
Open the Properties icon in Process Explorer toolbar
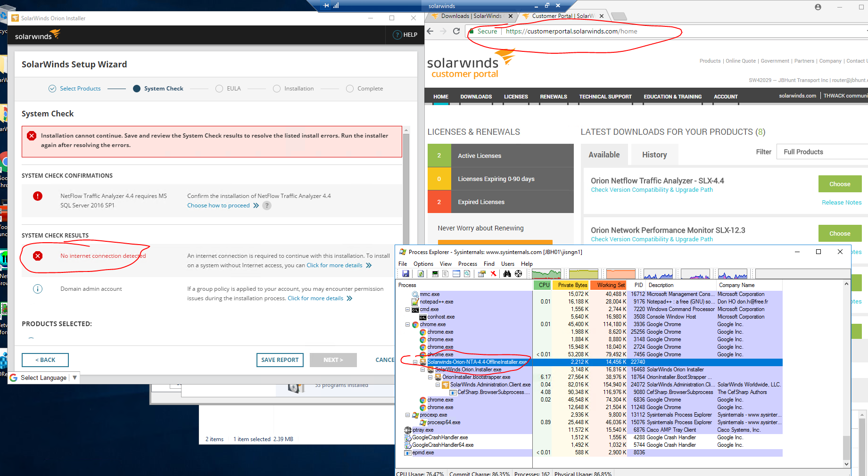pyautogui.click(x=481, y=274)
